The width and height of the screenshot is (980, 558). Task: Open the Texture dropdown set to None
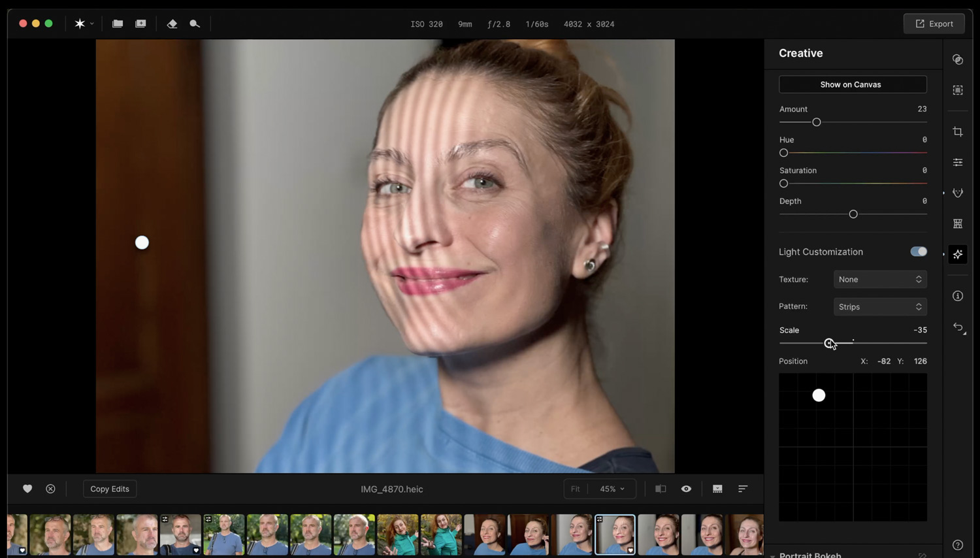pos(879,280)
